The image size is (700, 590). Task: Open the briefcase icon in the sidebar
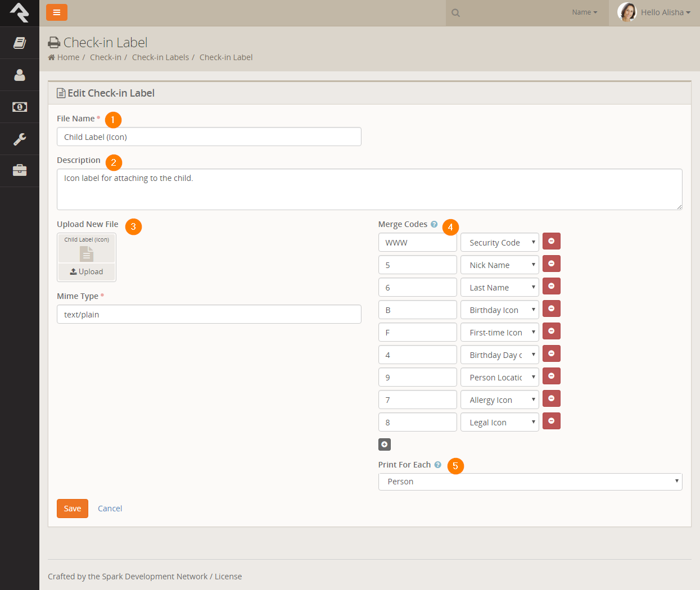[20, 170]
